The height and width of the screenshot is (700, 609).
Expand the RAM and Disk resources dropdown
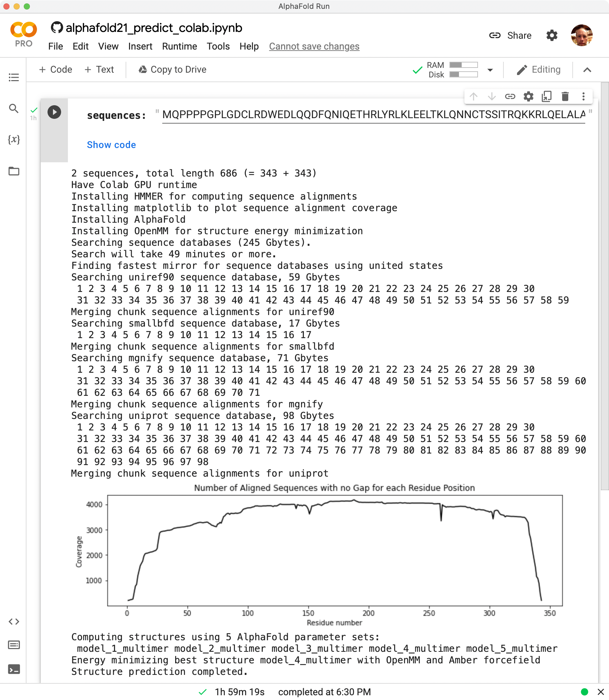490,70
